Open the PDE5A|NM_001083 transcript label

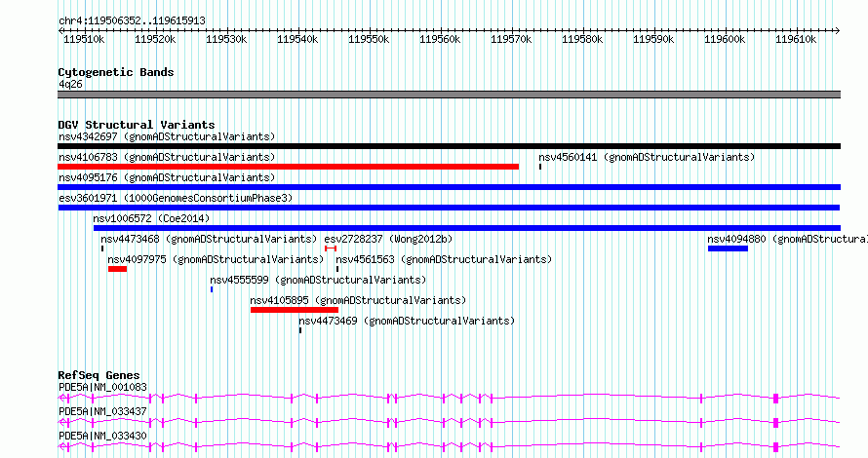[102, 387]
